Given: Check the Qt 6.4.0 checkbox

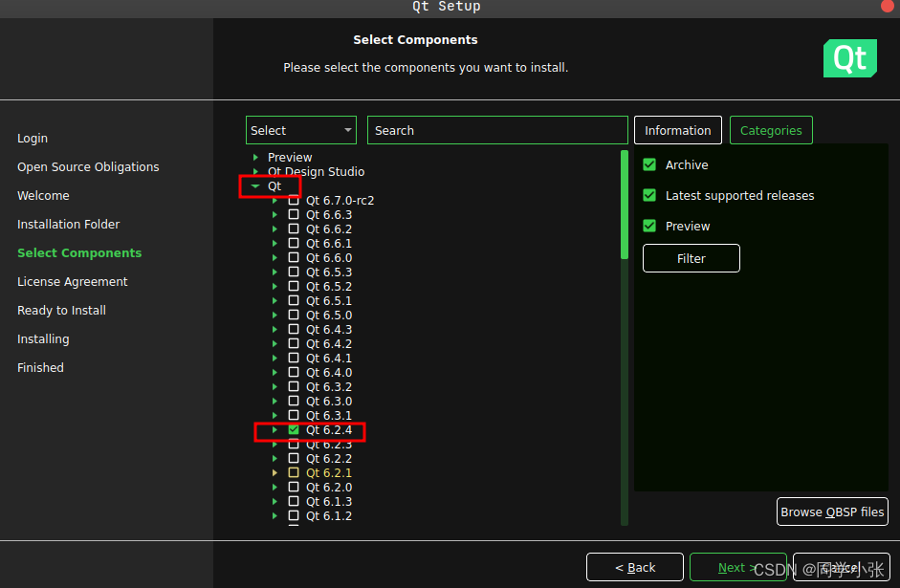Looking at the screenshot, I should (294, 372).
